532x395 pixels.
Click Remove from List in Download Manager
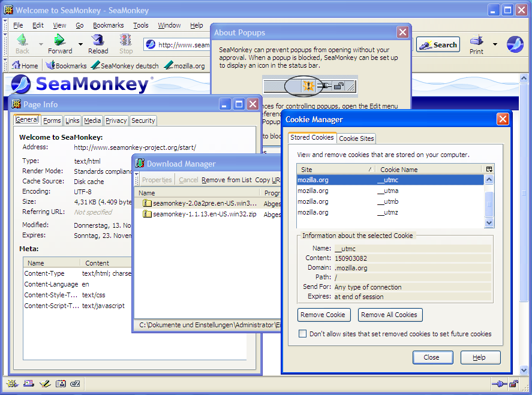[227, 180]
